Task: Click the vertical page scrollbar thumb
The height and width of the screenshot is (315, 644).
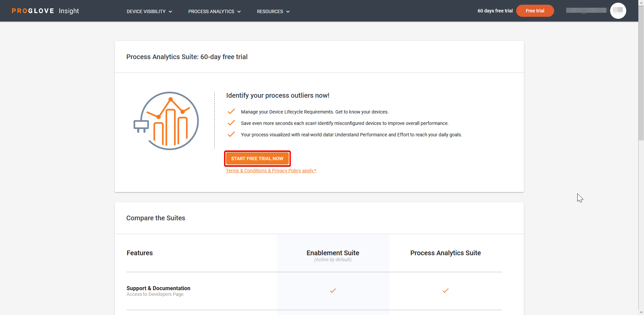Action: coord(641,73)
